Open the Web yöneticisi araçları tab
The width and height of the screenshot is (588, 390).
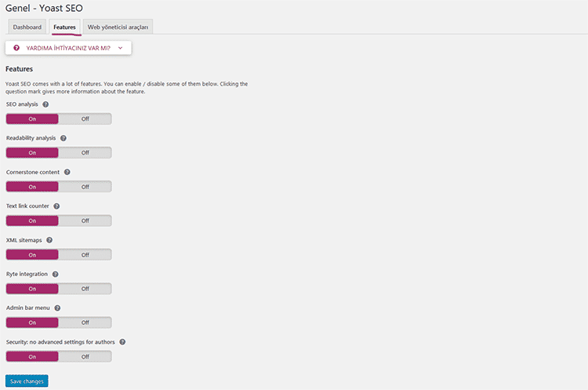[118, 27]
